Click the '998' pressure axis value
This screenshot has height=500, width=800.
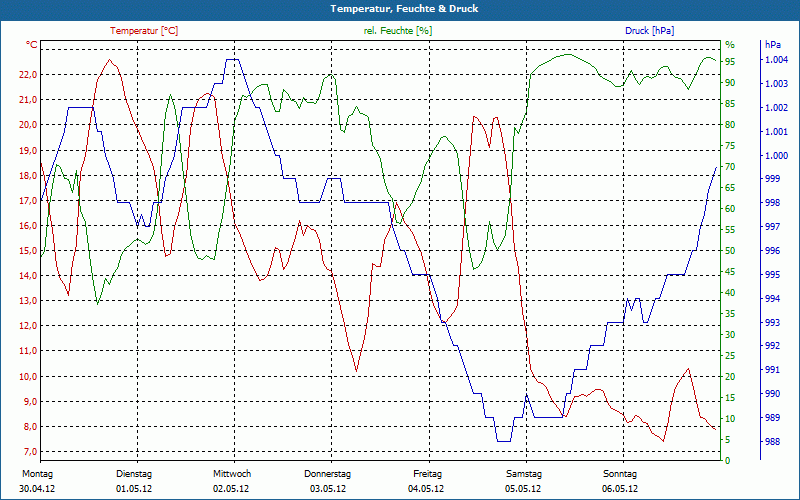772,203
